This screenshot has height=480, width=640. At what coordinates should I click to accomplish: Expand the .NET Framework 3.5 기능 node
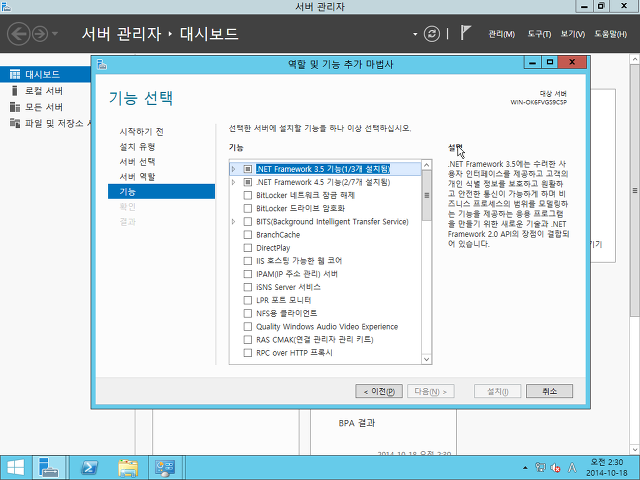(x=233, y=169)
